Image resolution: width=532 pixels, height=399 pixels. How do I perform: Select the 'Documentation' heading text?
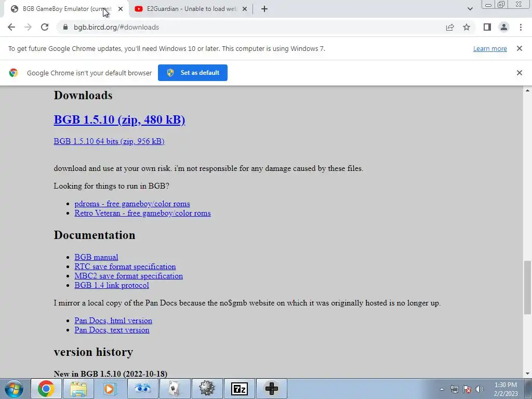pos(95,235)
